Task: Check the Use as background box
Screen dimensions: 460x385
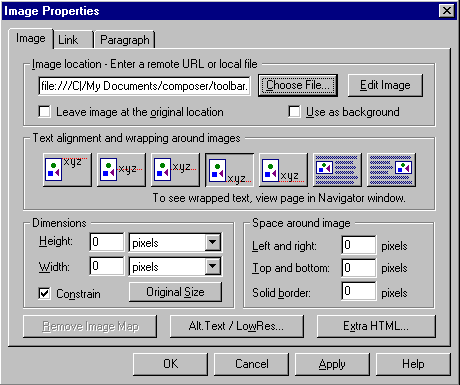Action: click(x=294, y=112)
